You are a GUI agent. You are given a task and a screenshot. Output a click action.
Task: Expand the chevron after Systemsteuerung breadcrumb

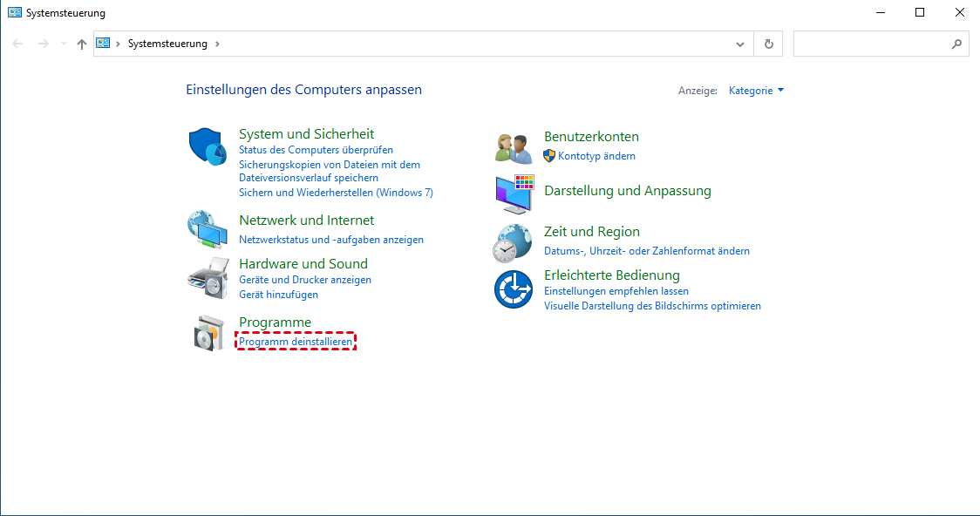coord(217,44)
